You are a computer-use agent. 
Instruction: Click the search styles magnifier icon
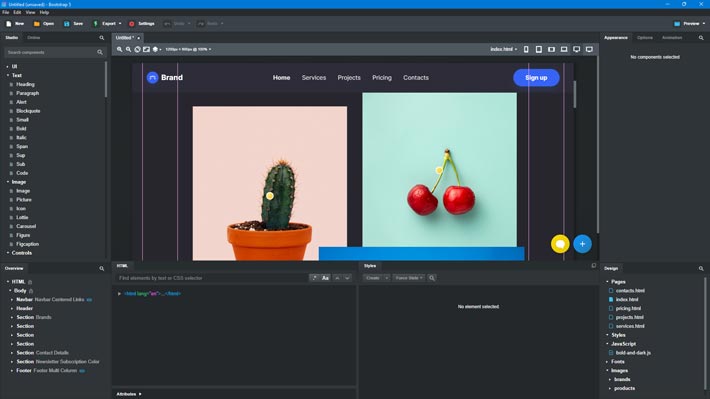(432, 278)
